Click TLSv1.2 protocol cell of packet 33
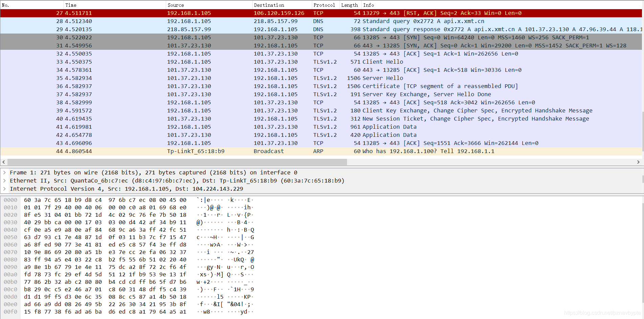This screenshot has height=319, width=644. click(x=325, y=62)
